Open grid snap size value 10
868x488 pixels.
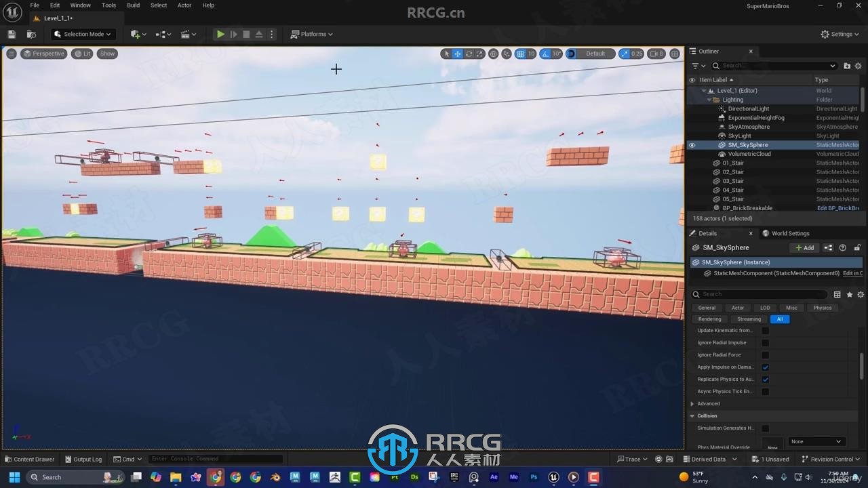point(531,54)
